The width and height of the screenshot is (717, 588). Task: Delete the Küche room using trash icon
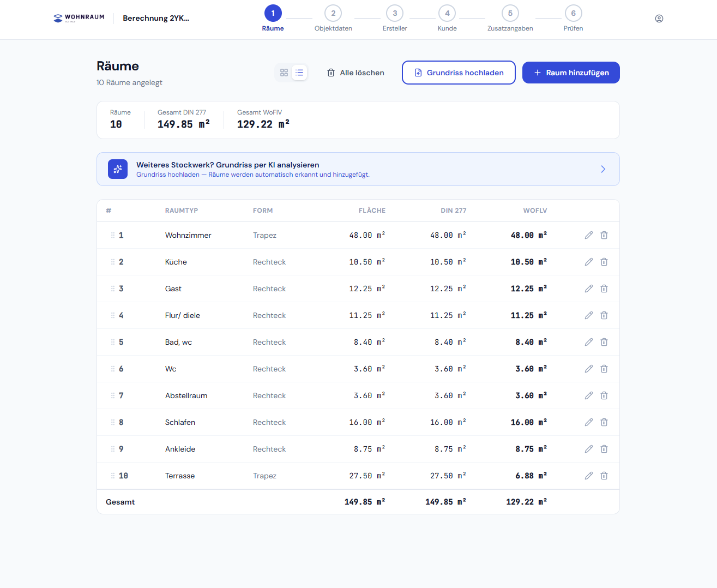[x=604, y=262]
